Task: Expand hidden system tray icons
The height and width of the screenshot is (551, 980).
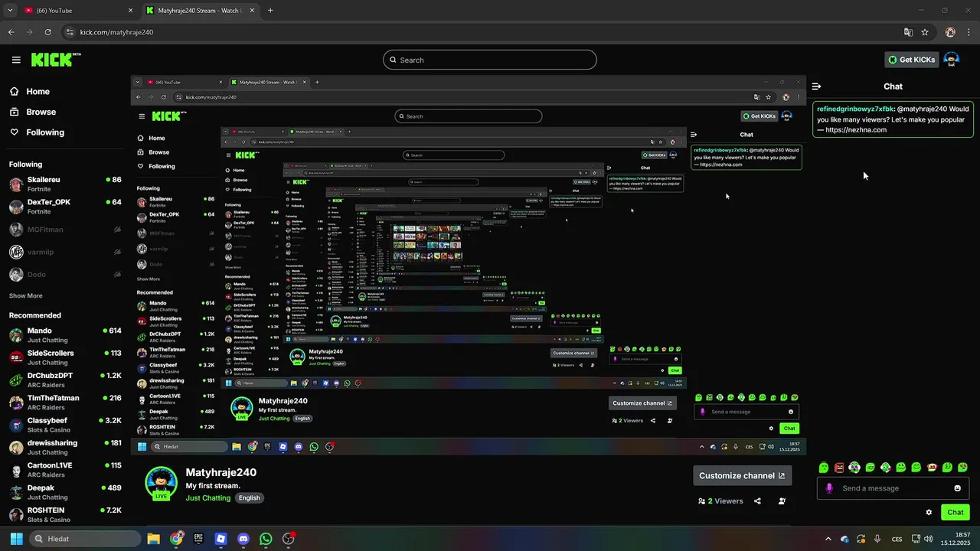Action: [828, 539]
